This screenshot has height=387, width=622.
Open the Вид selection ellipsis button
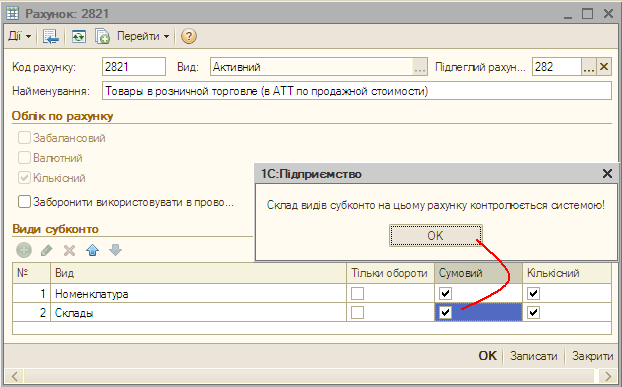pyautogui.click(x=420, y=67)
